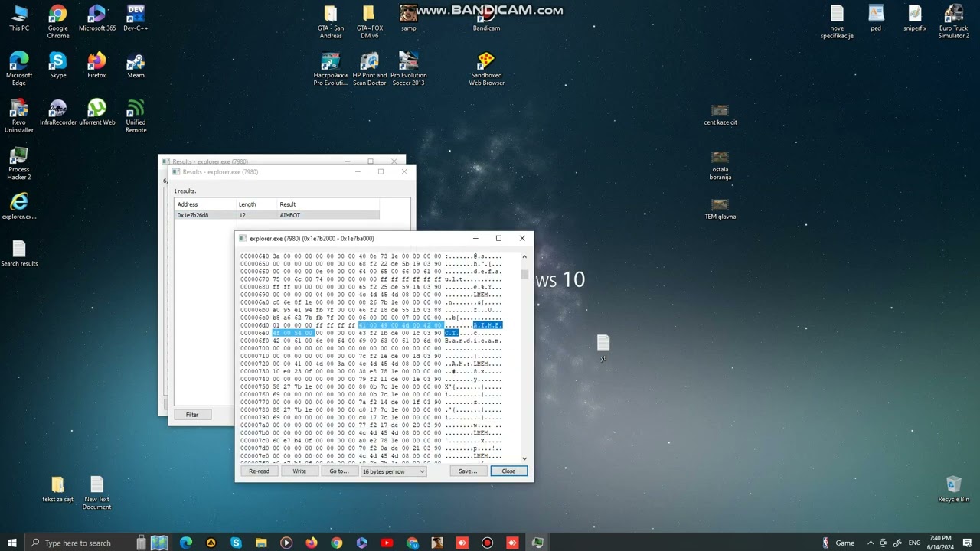Select the uTorrent Web desktop icon
Viewport: 980px width, 551px height.
pos(96,112)
